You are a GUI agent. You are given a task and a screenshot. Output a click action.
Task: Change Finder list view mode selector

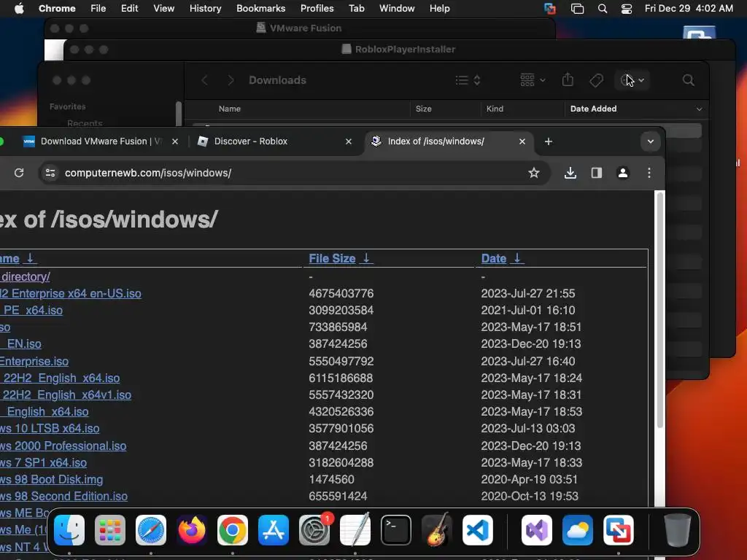click(x=468, y=80)
